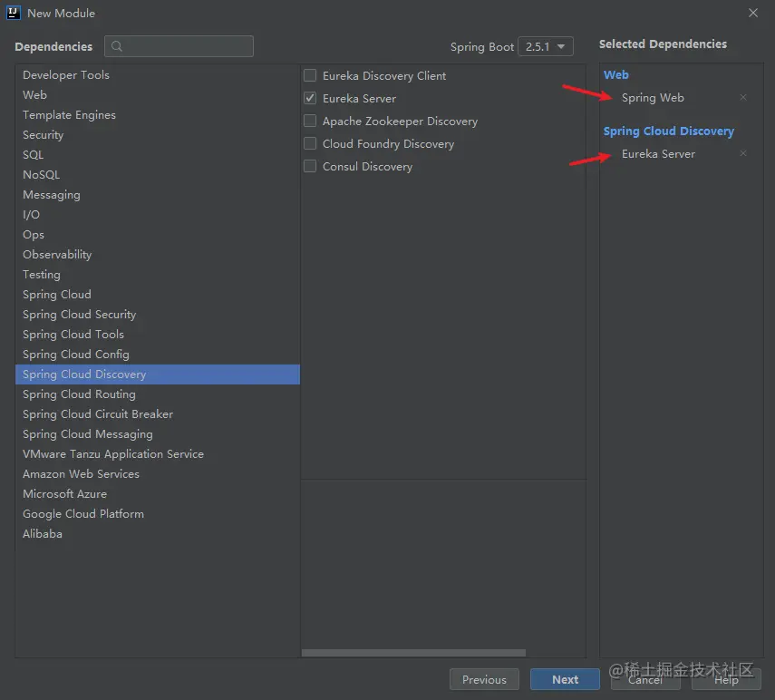775x700 pixels.
Task: Choose Spring Cloud Security category
Action: click(x=158, y=314)
